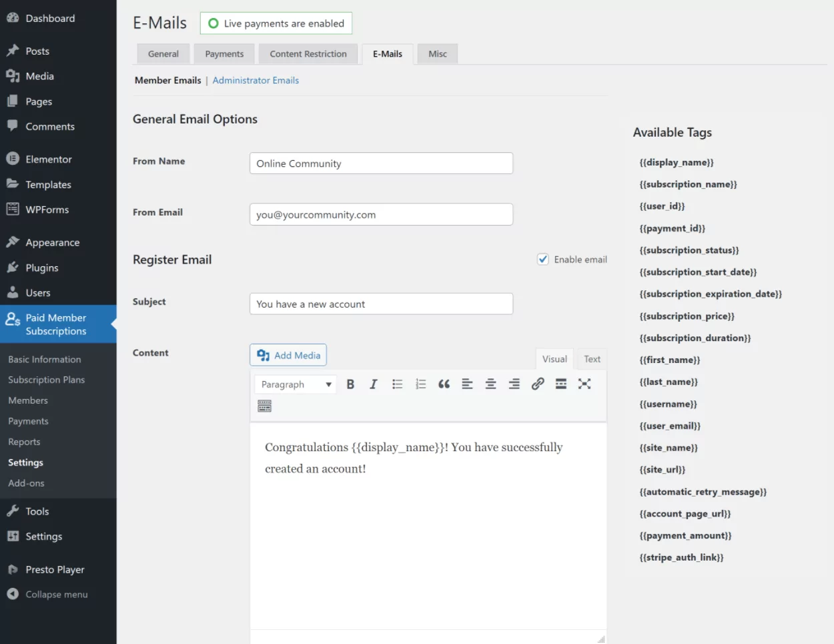This screenshot has height=644, width=834.
Task: Click the {{display_name}} tag
Action: (x=677, y=162)
